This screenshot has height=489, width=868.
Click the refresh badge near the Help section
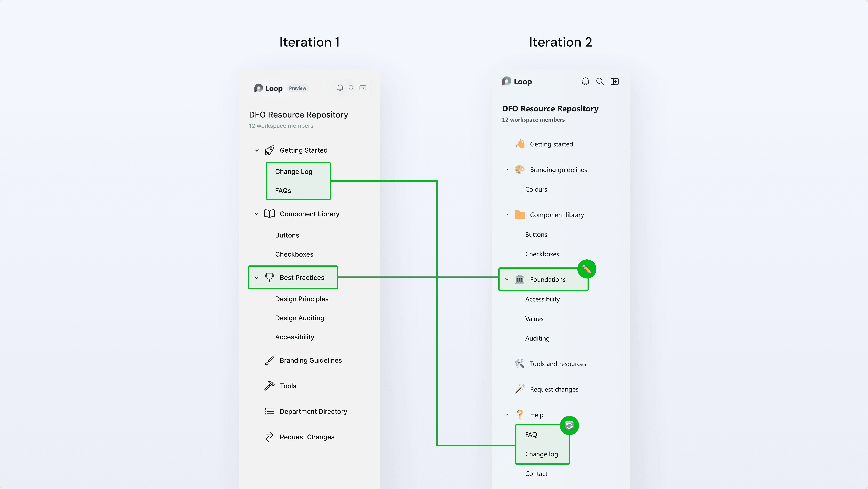tap(569, 425)
